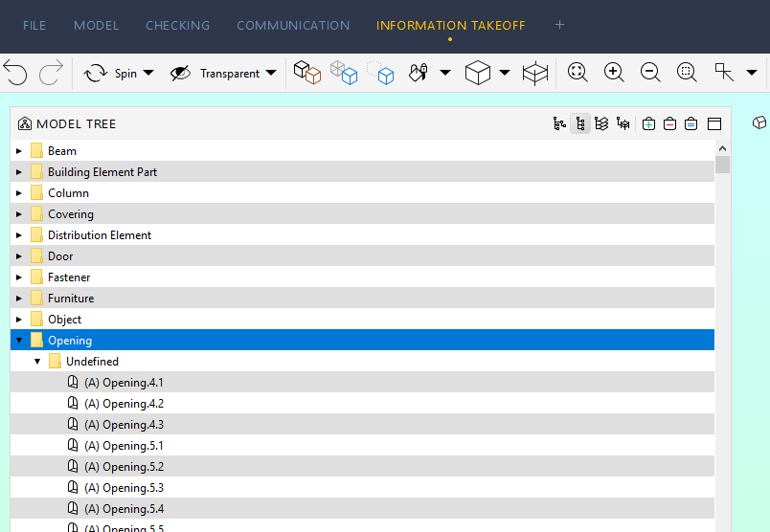This screenshot has height=532, width=770.
Task: Expand the Beam tree node
Action: [18, 151]
